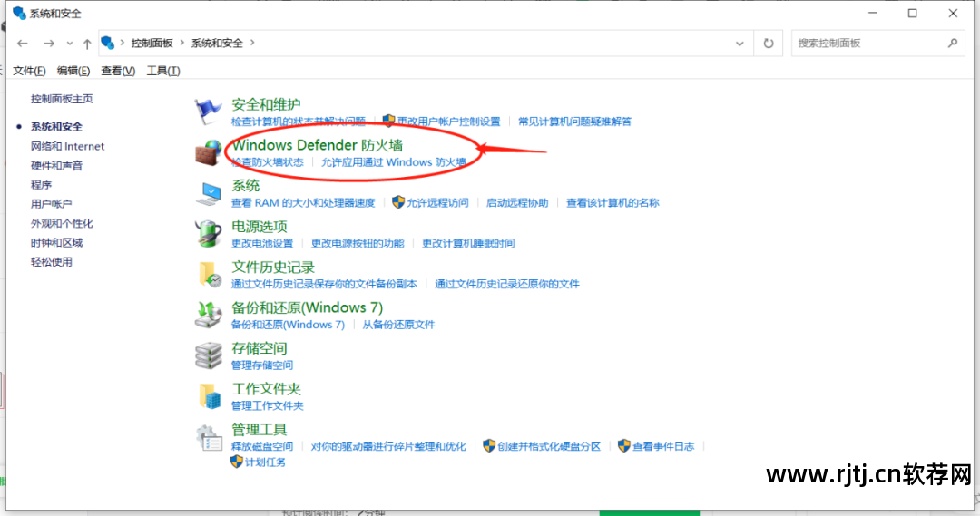Image resolution: width=980 pixels, height=516 pixels.
Task: Click 更改电源按钮的功能 link
Action: click(358, 243)
